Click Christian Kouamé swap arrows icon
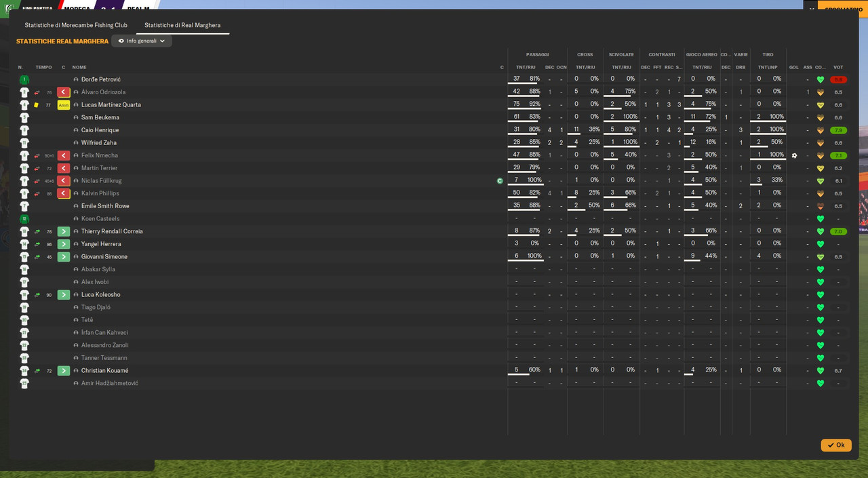 (37, 371)
